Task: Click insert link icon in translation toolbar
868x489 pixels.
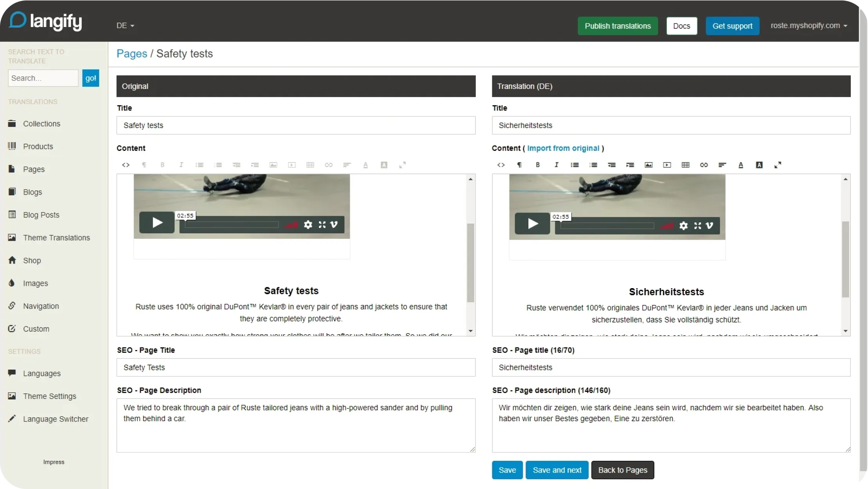Action: coord(704,165)
